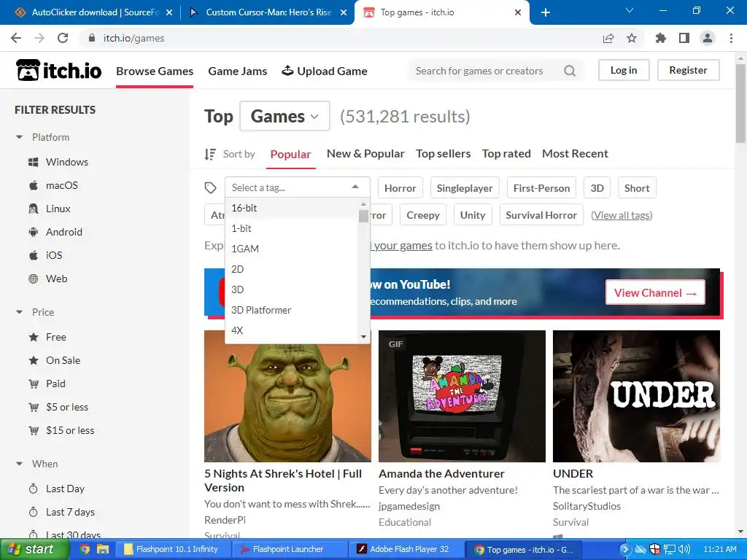The width and height of the screenshot is (747, 560).
Task: Choose 16-bit from tag list
Action: pos(292,208)
